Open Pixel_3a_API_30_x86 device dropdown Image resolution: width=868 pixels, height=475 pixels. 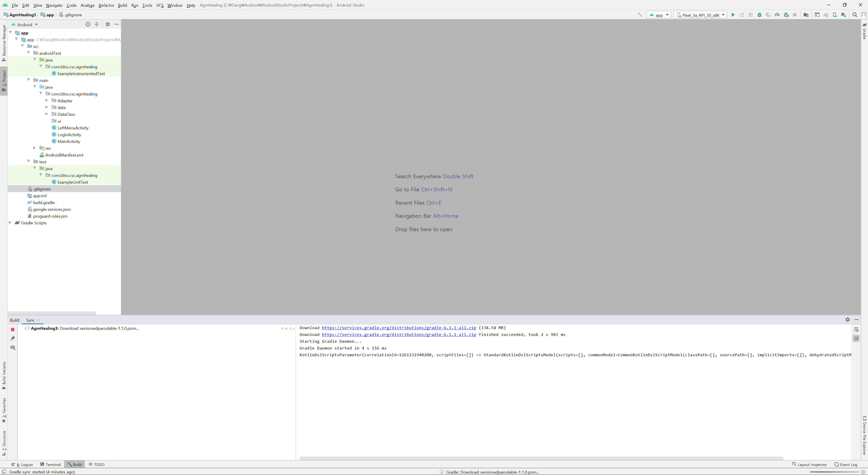(x=701, y=15)
